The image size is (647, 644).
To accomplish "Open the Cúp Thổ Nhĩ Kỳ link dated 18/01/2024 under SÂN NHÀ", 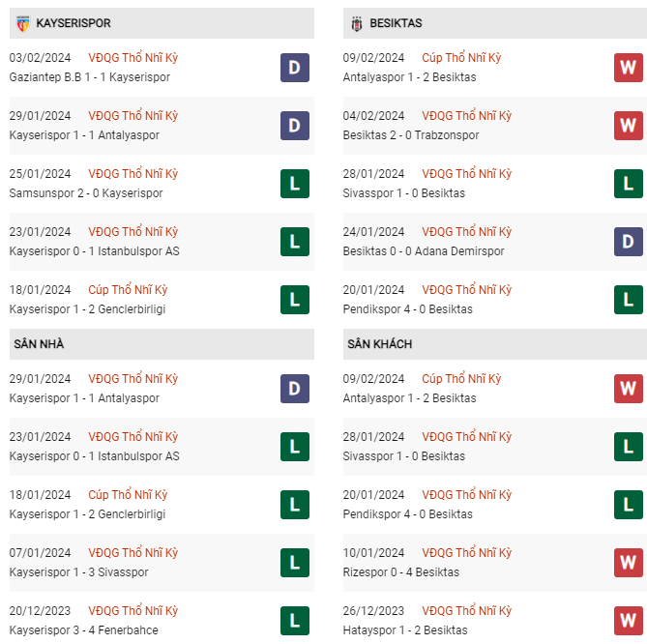I will (128, 494).
